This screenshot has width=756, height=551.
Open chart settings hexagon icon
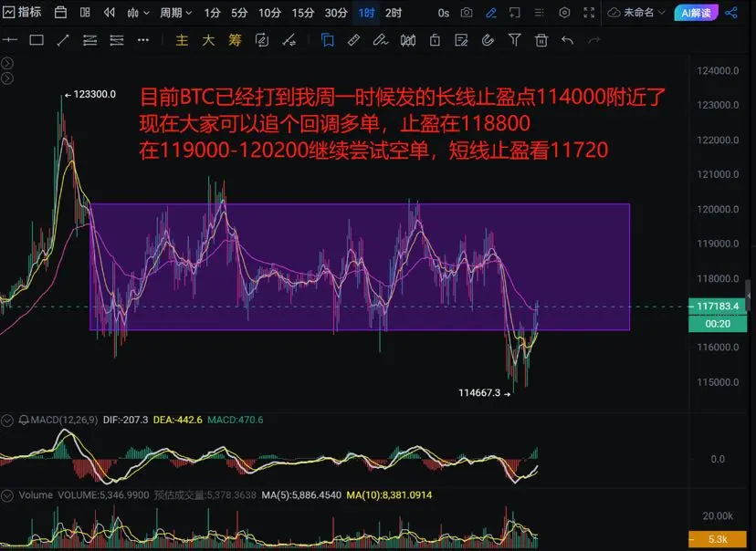[x=564, y=13]
